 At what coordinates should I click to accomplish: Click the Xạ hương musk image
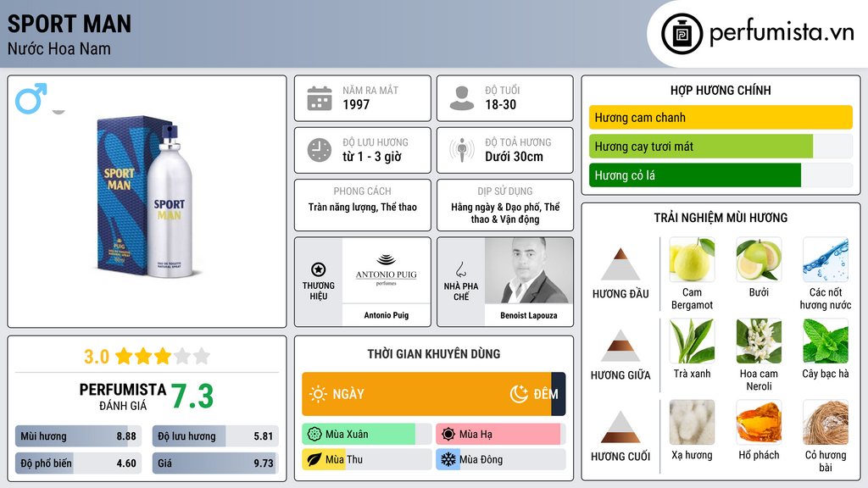coord(692,422)
